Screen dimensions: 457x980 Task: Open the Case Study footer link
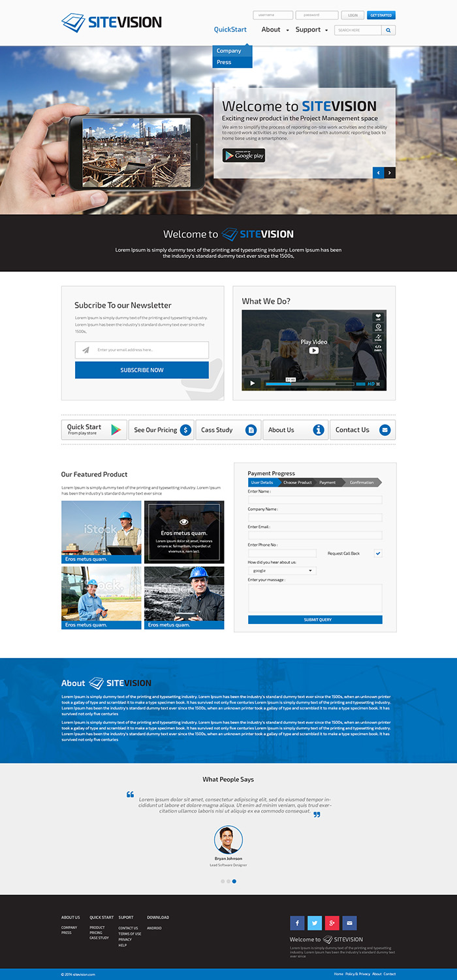point(99,938)
